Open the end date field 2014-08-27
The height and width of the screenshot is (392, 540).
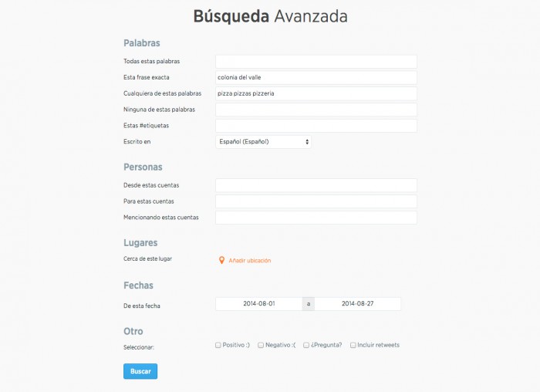coord(358,304)
